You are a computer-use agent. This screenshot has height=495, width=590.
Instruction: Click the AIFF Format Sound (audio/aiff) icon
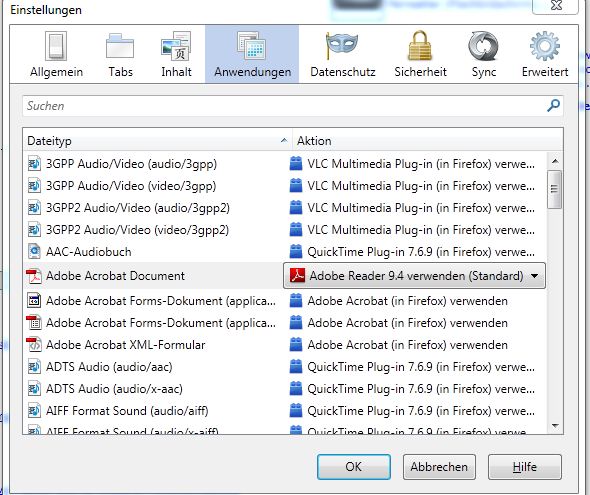click(34, 410)
